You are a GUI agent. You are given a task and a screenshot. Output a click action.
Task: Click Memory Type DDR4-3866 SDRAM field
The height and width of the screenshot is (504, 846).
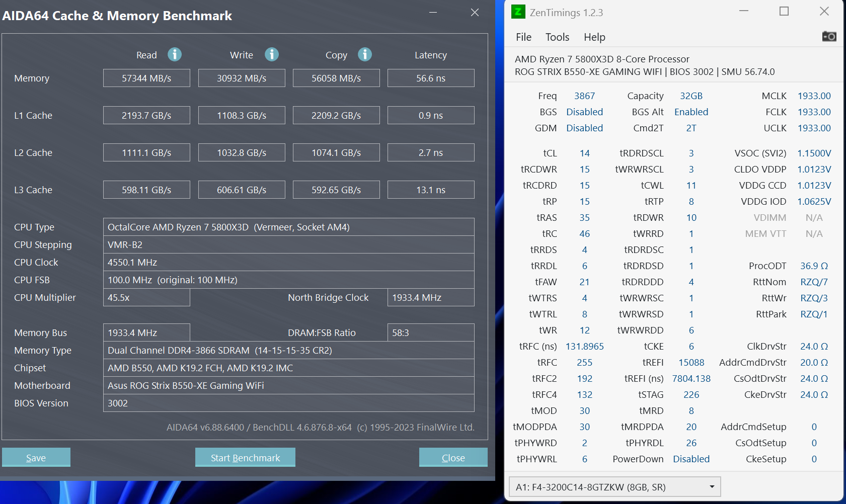coord(289,350)
